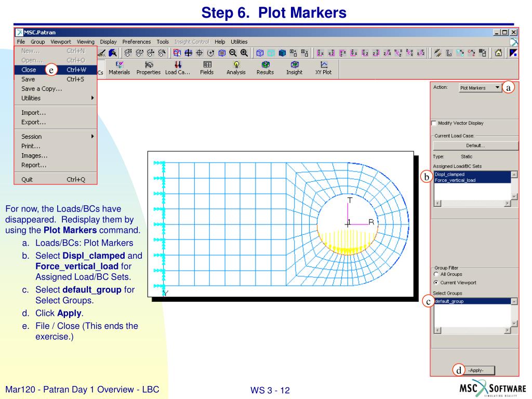This screenshot has height=399, width=532.
Task: Click the wireframe cube display icon
Action: (260, 53)
